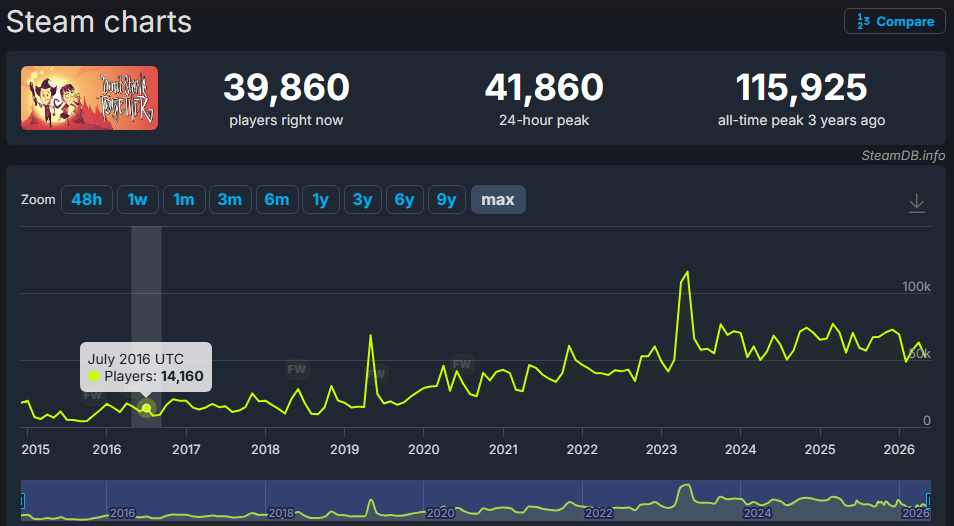
Task: Click the Compare button
Action: pyautogui.click(x=894, y=21)
